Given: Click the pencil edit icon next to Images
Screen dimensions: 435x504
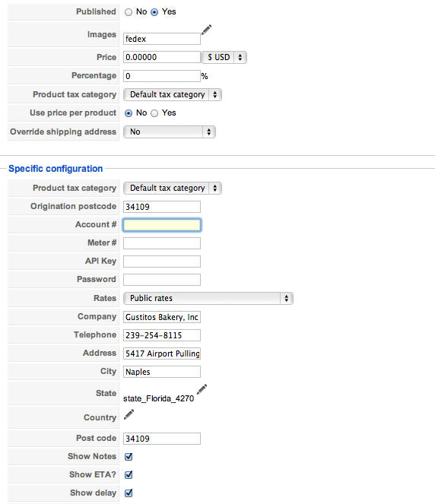Looking at the screenshot, I should coord(206,30).
